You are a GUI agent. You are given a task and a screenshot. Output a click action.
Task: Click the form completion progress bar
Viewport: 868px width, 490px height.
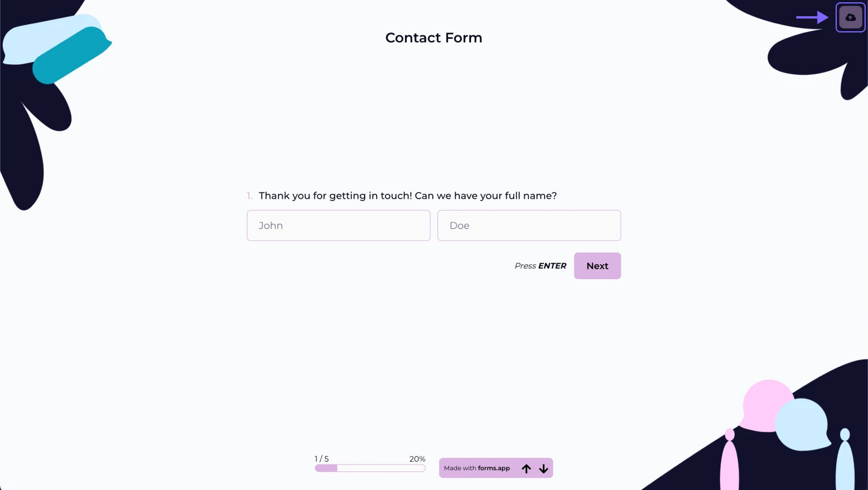[370, 468]
